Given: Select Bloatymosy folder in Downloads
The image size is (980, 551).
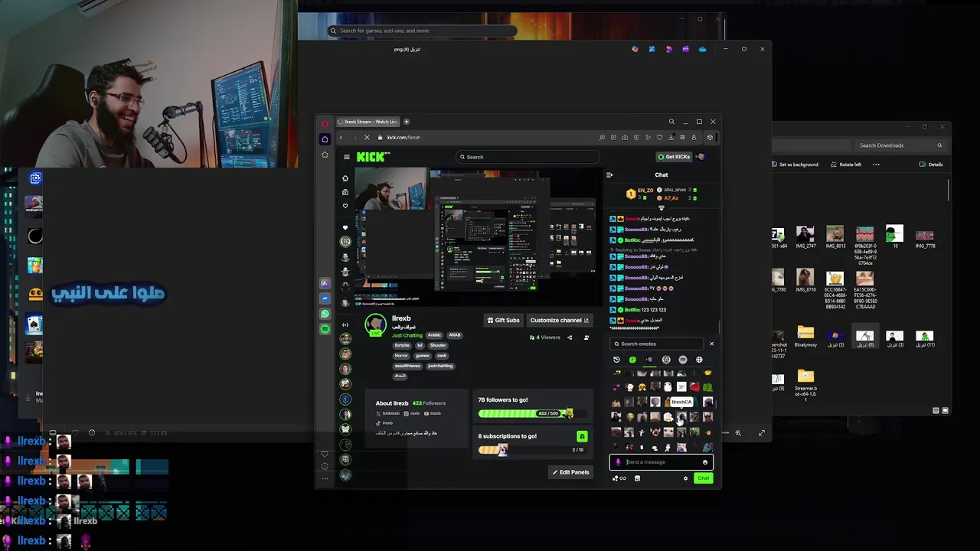Looking at the screenshot, I should pyautogui.click(x=805, y=336).
